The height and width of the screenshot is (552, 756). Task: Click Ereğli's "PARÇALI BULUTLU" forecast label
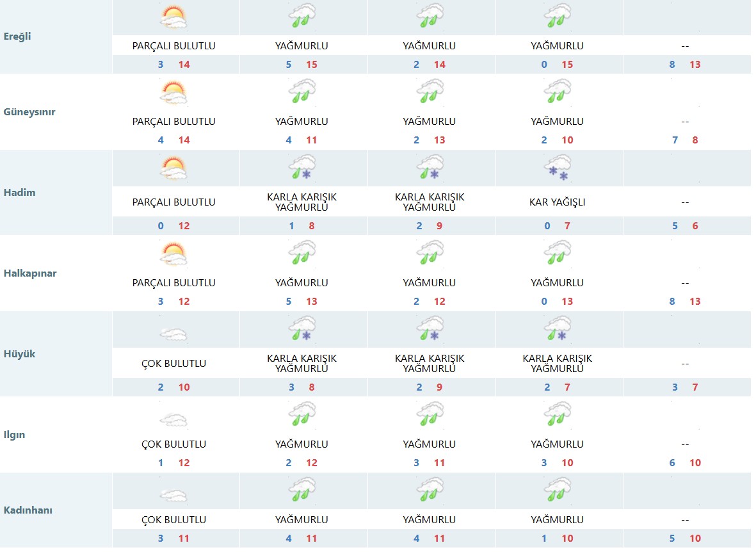(x=173, y=45)
